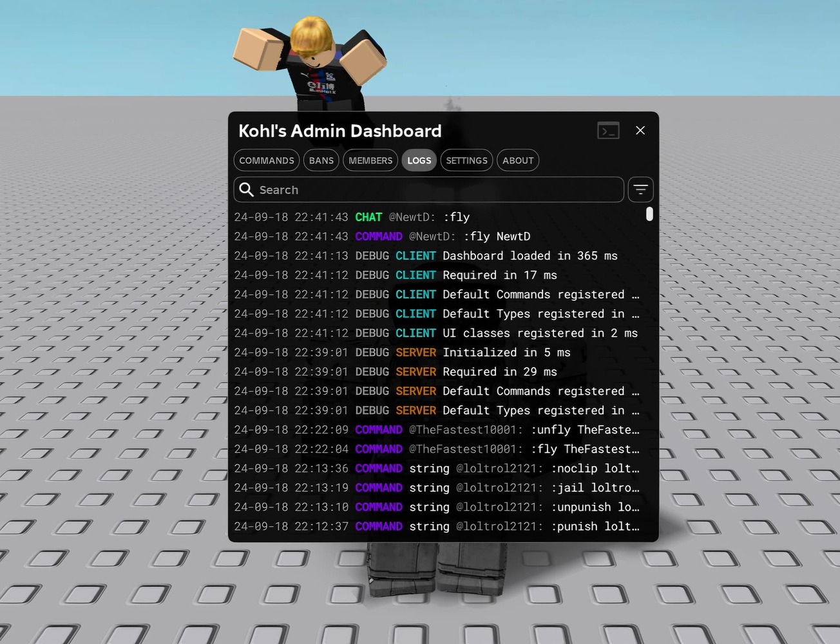View the MEMBERS tab
This screenshot has height=644, width=840.
(x=370, y=160)
